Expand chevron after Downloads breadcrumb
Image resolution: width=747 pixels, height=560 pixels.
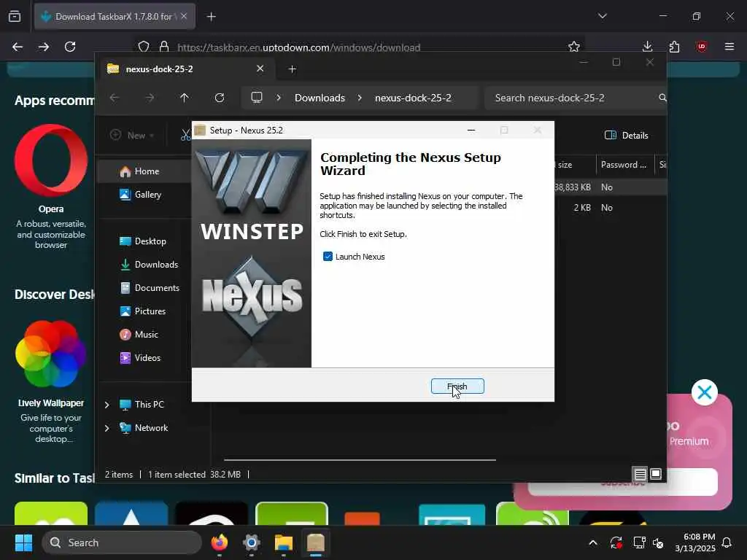pos(360,98)
